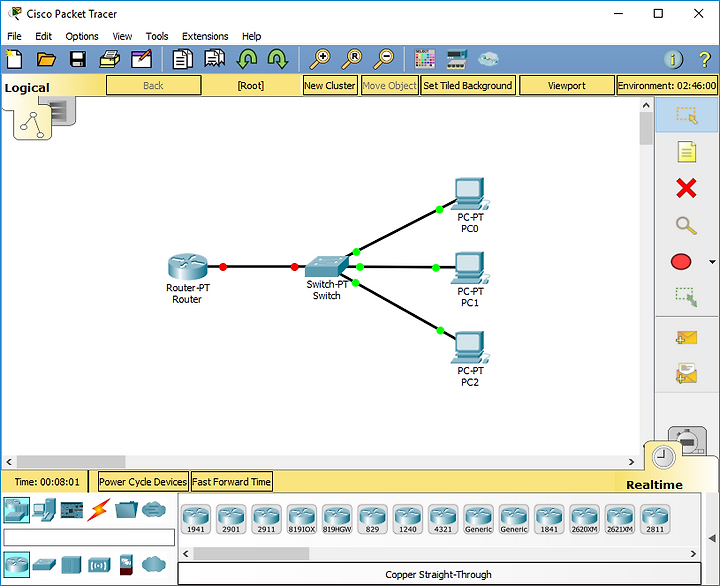Open the View menu
The image size is (720, 586).
coord(122,36)
